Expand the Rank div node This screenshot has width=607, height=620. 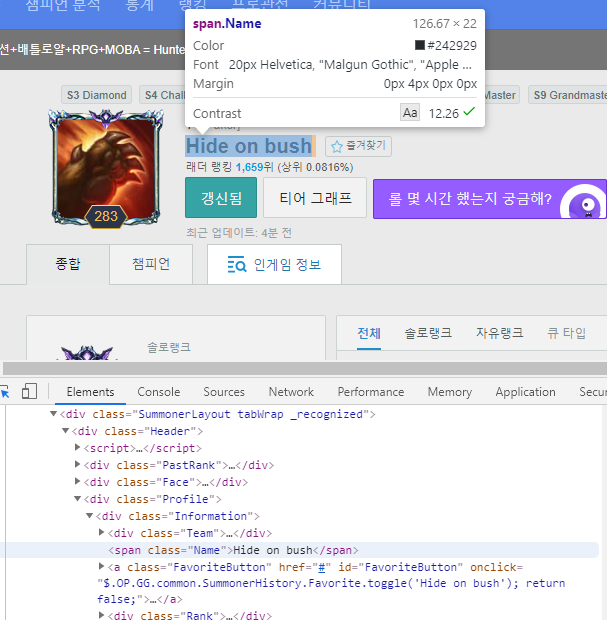pyautogui.click(x=102, y=615)
